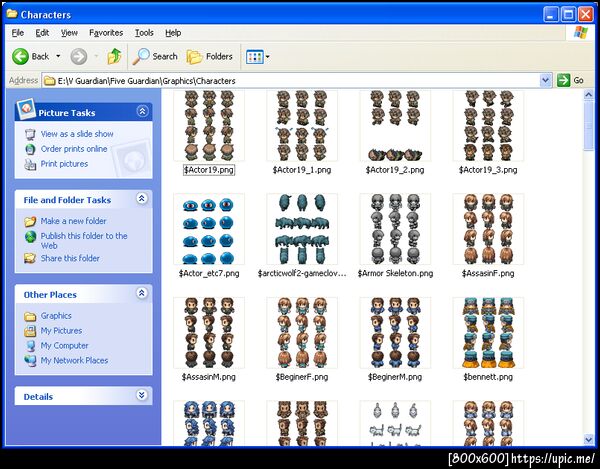Screen dimensions: 600x469
Task: Select the $AssasinM.png thumbnail
Action: point(209,333)
